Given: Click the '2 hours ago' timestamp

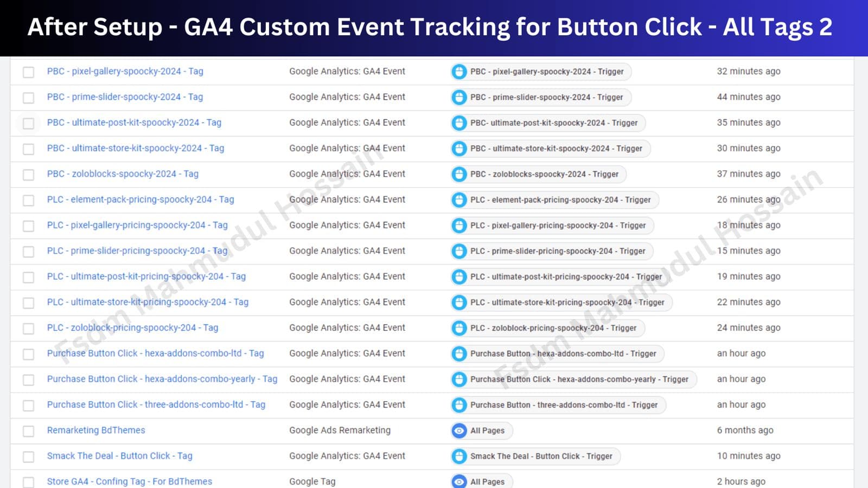Looking at the screenshot, I should 741,481.
